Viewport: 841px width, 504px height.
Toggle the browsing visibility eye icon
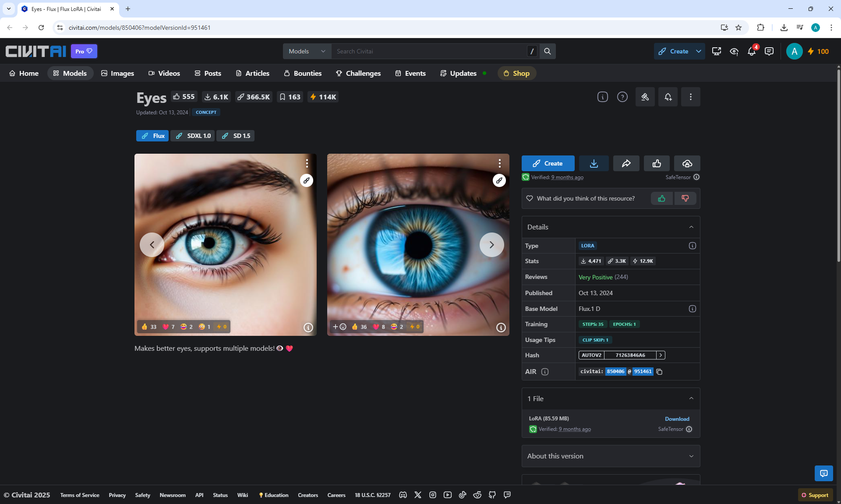[734, 51]
